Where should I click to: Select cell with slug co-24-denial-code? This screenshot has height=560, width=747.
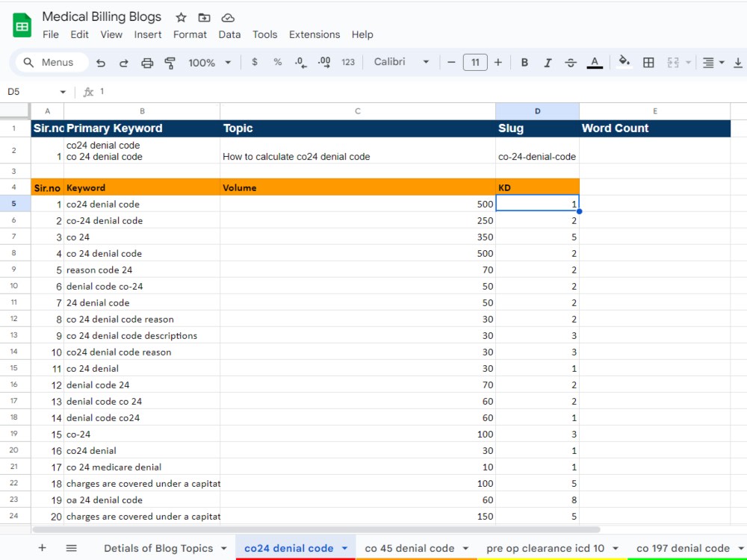point(537,151)
